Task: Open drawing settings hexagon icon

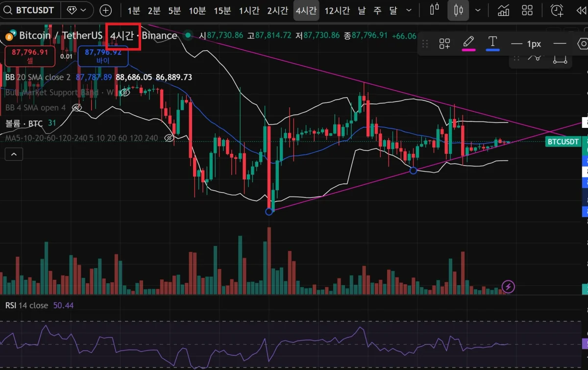Action: tap(583, 44)
